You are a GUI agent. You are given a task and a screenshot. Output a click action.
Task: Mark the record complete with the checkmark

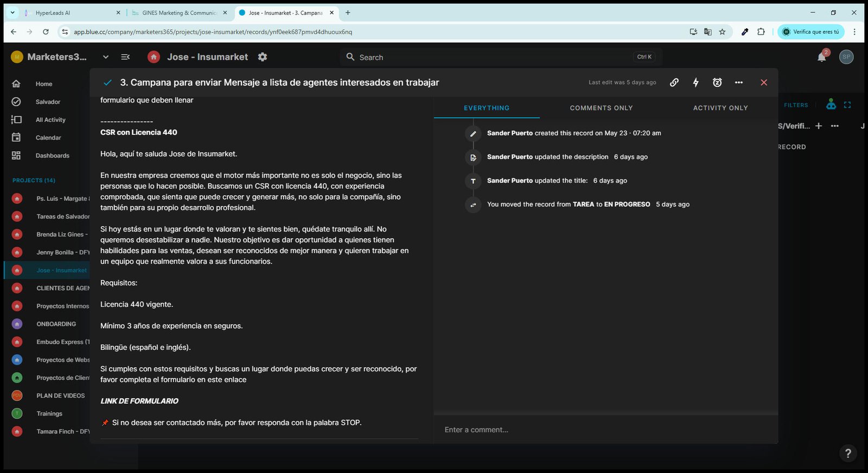(107, 82)
